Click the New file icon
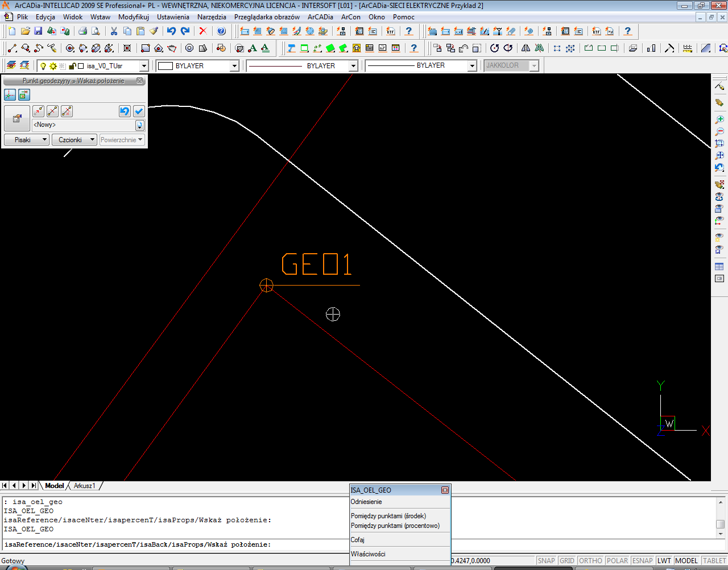This screenshot has height=570, width=728. point(12,31)
